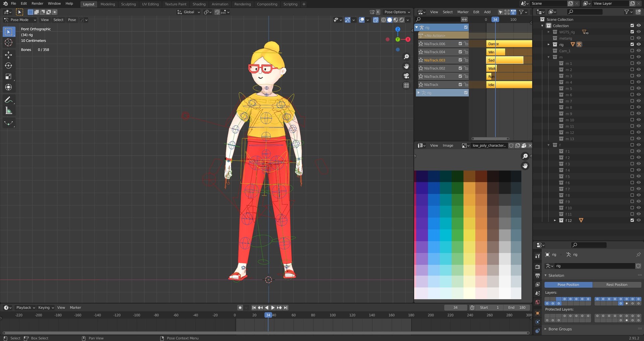Open the Playback dropdown
The height and width of the screenshot is (341, 644).
coord(25,308)
